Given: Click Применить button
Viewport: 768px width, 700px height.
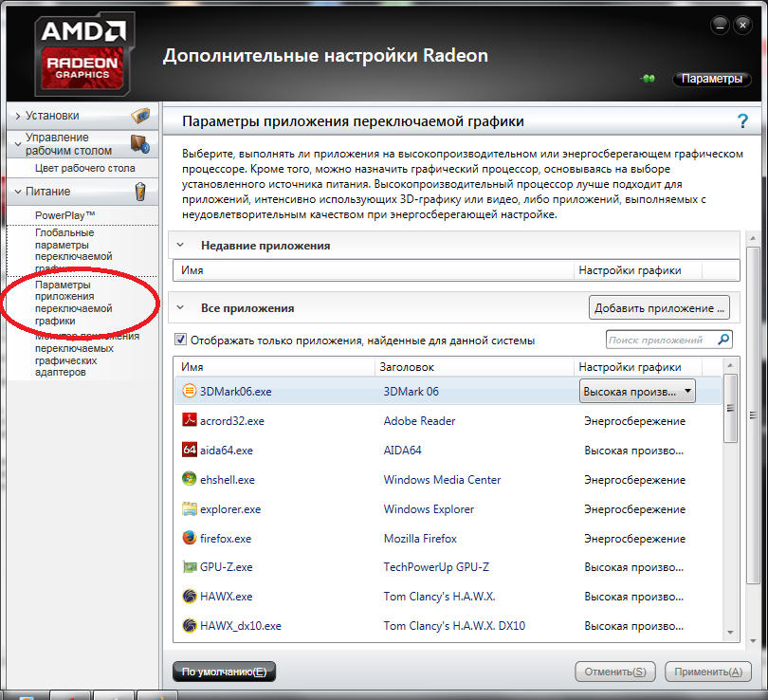Looking at the screenshot, I should [708, 672].
